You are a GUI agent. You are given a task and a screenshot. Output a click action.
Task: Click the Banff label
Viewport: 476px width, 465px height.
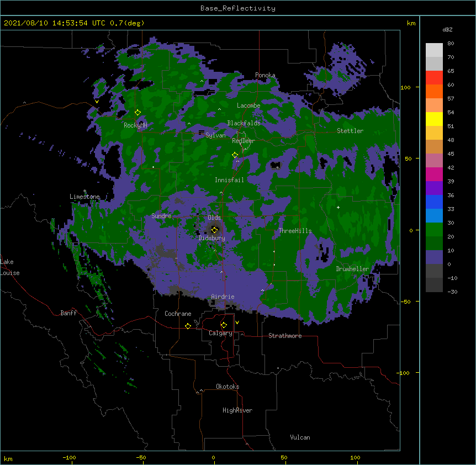[68, 313]
